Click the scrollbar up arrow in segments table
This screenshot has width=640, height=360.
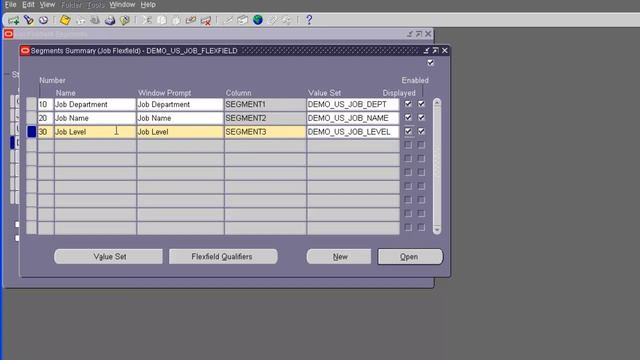[x=437, y=102]
